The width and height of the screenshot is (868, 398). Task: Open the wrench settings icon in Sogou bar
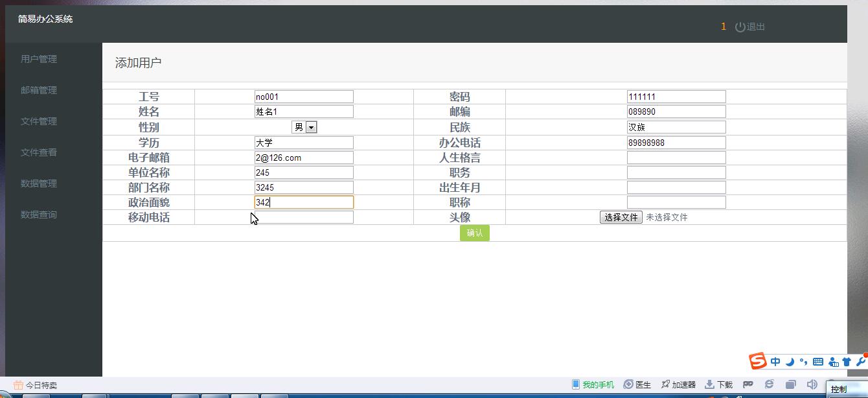pos(861,362)
